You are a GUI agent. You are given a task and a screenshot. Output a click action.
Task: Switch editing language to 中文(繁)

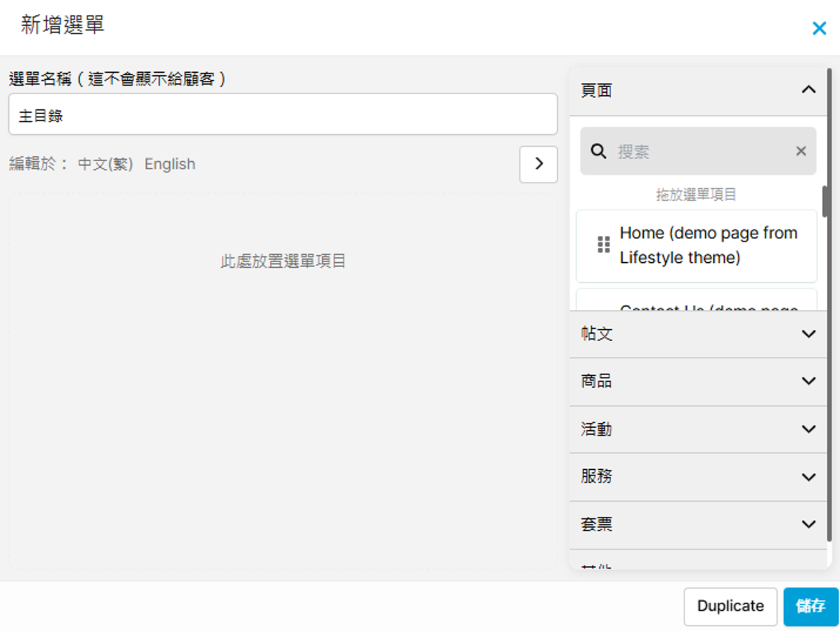pos(105,164)
